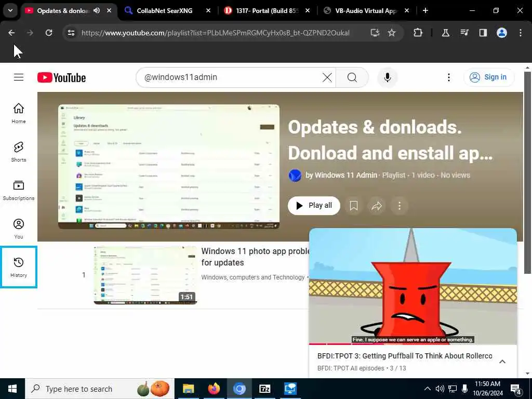The width and height of the screenshot is (532, 399).
Task: Launch Firefox from taskbar
Action: [x=214, y=389]
